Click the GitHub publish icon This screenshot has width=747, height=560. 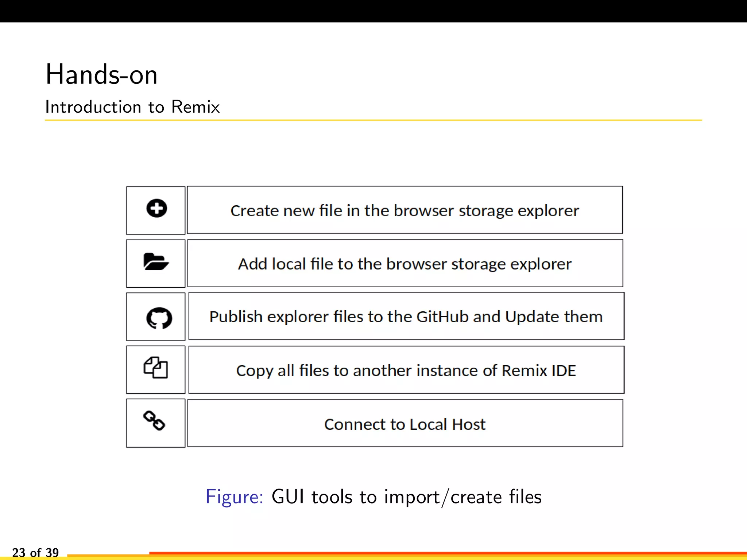tap(159, 318)
